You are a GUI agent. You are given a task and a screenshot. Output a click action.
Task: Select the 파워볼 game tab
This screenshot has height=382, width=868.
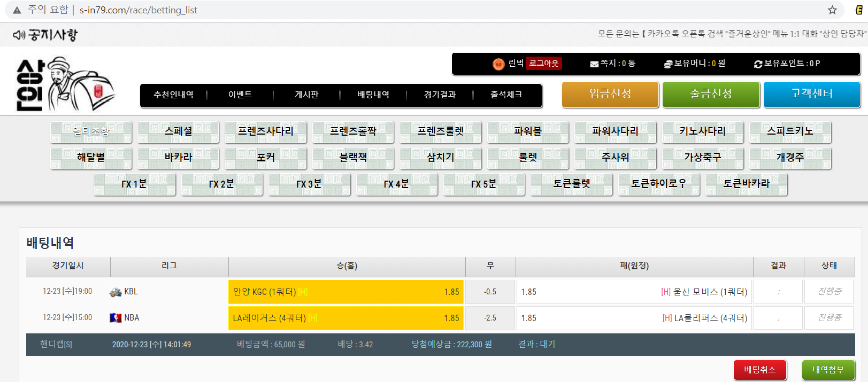tap(528, 131)
